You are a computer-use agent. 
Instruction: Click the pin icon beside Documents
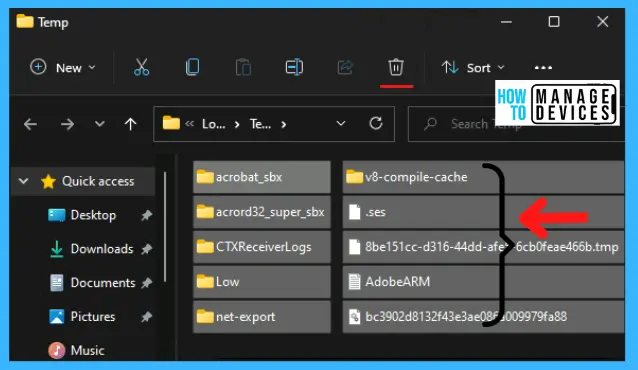point(146,283)
